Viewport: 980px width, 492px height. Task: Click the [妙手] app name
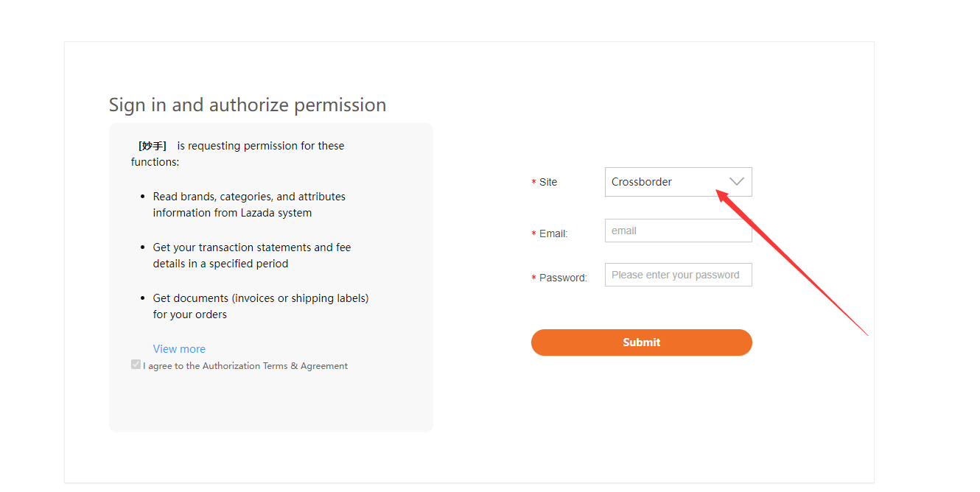[x=153, y=146]
